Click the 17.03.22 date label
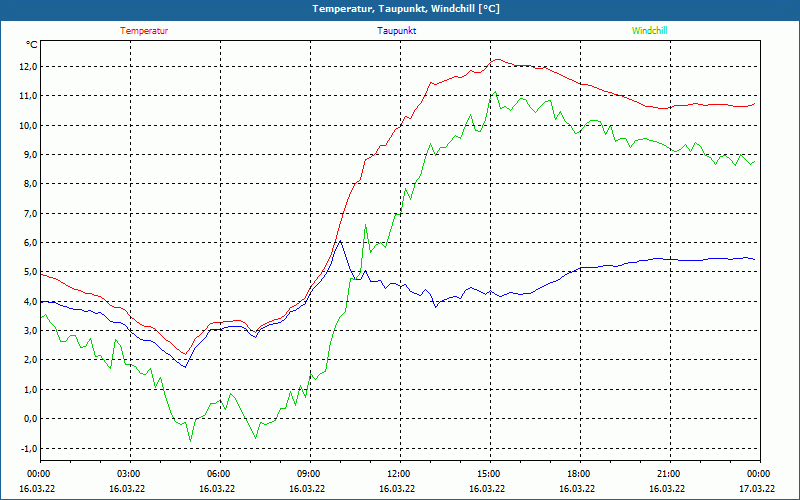The image size is (800, 500). (756, 489)
